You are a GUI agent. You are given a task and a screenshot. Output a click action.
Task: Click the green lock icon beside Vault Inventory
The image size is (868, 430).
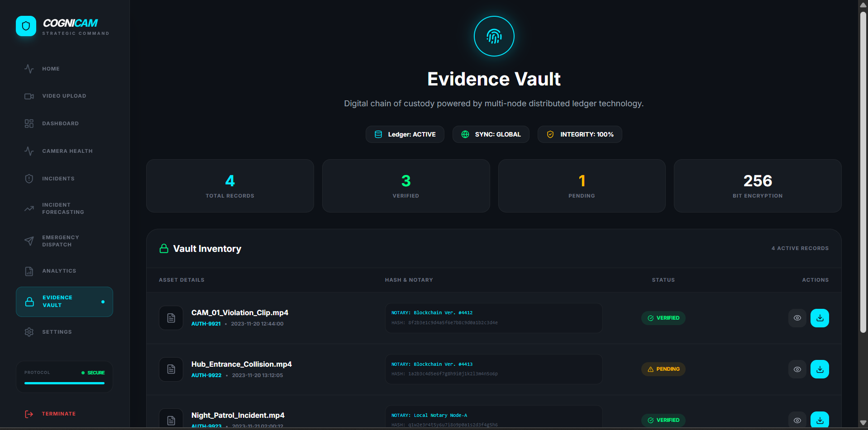[164, 249]
